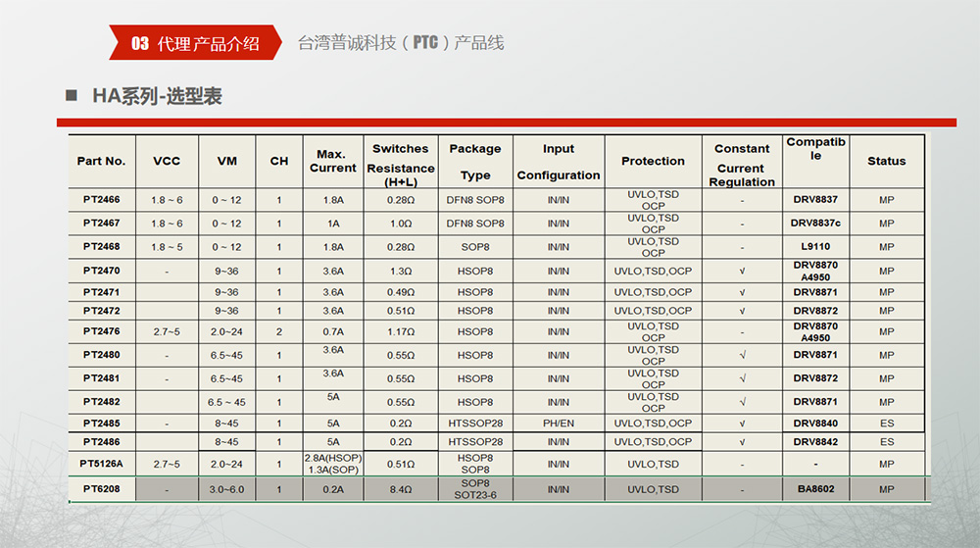Select compatible part DRV8837c cell
This screenshot has height=548, width=980.
pyautogui.click(x=815, y=224)
